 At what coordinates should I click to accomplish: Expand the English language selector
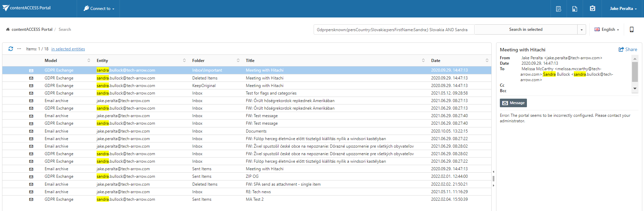coord(607,29)
